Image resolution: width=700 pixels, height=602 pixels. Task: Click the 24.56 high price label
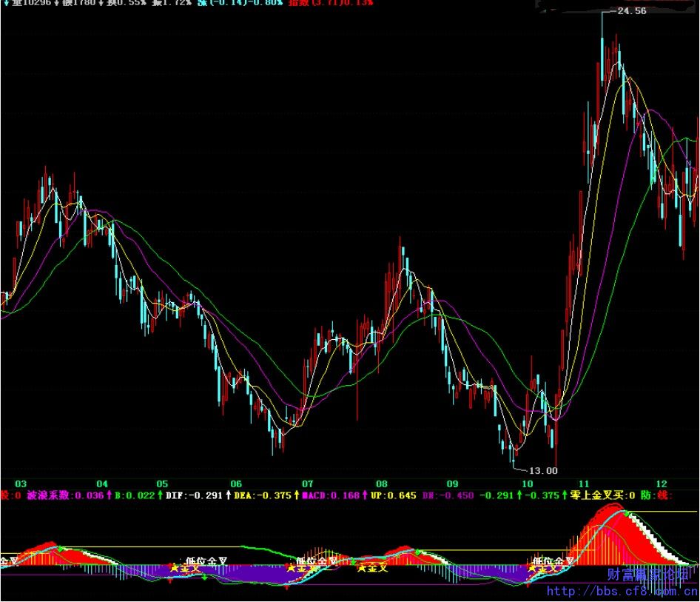click(631, 11)
